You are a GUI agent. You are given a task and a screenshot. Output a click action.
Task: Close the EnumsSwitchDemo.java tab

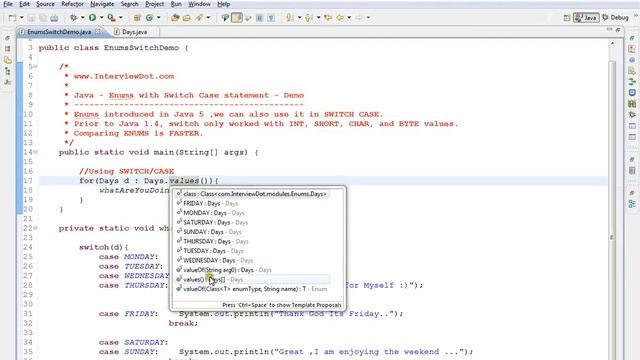(98, 31)
